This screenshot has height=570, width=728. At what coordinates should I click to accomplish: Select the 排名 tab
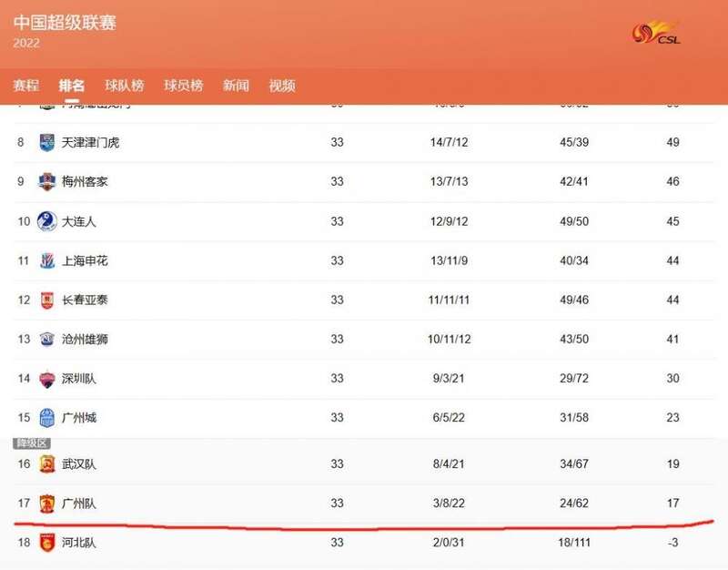(x=72, y=86)
